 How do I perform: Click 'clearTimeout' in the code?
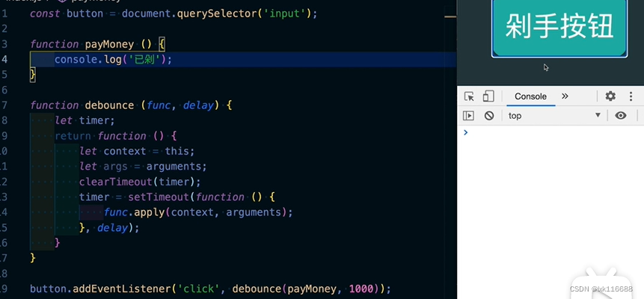point(116,182)
